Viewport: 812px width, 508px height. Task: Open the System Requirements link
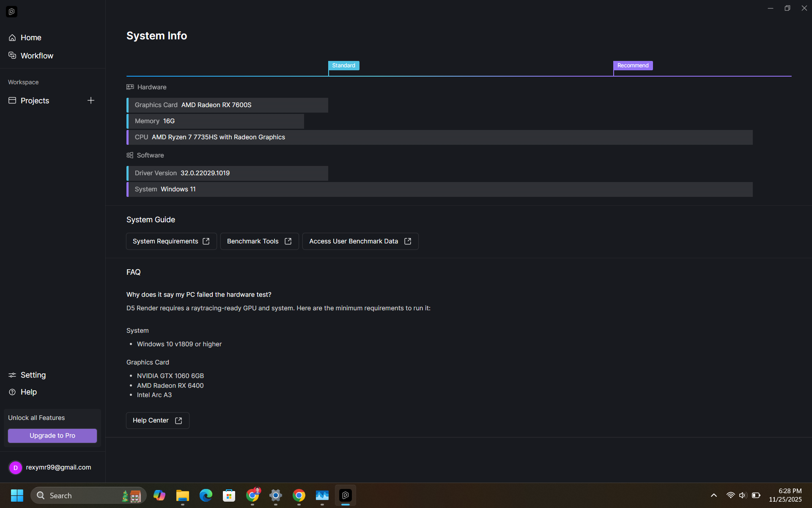coord(171,241)
